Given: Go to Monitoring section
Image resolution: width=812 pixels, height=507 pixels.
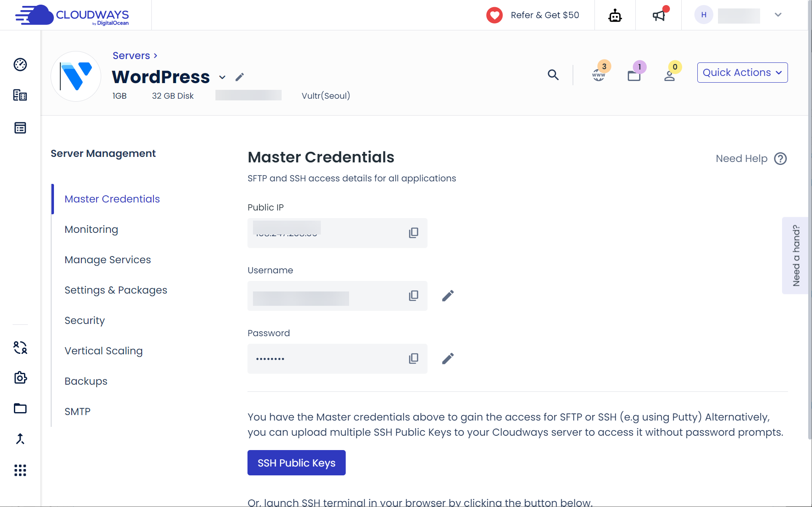Looking at the screenshot, I should (91, 229).
